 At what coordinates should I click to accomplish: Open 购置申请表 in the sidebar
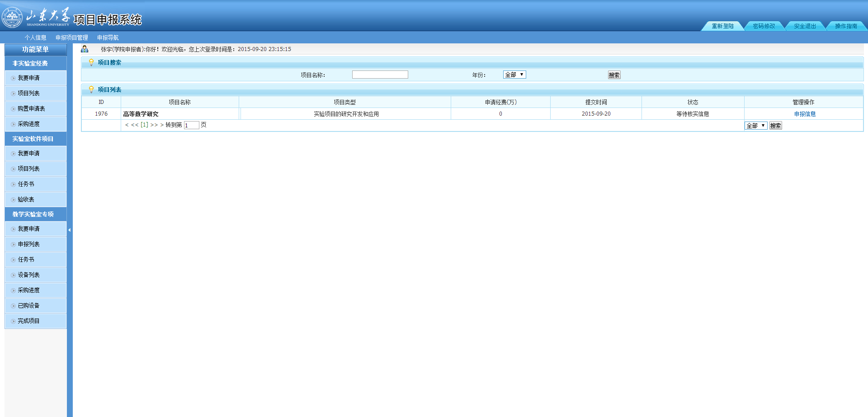click(36, 108)
